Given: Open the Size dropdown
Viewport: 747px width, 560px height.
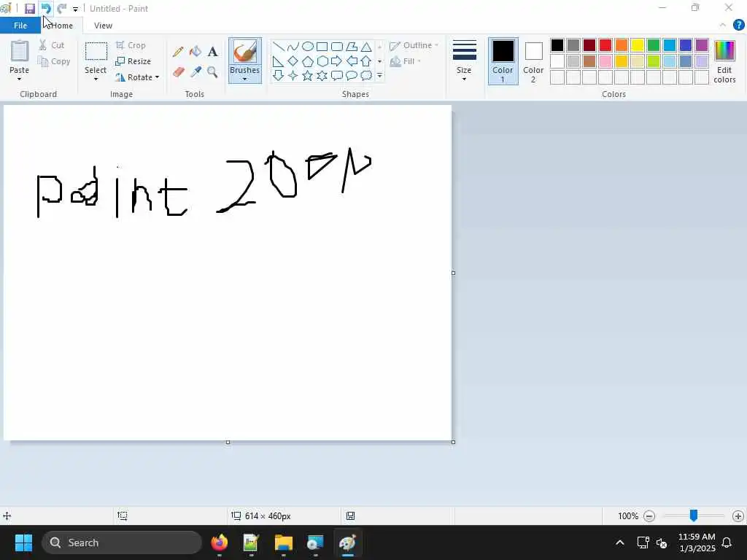Looking at the screenshot, I should coord(464,61).
